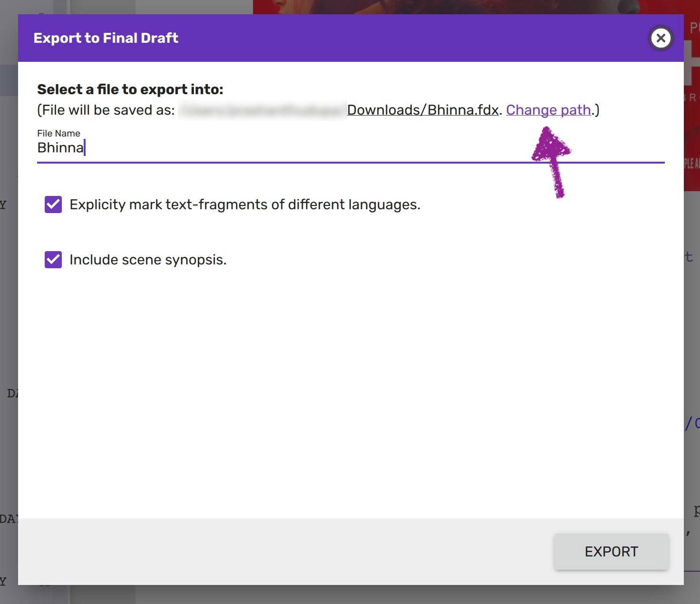Click 'Select a file to export into:' heading

click(130, 89)
